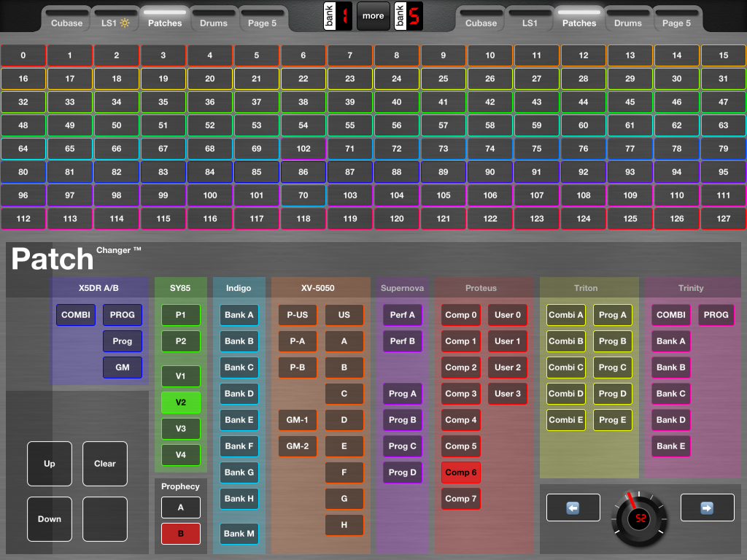The image size is (747, 560).
Task: Toggle Prophecy bank B button
Action: 180,534
